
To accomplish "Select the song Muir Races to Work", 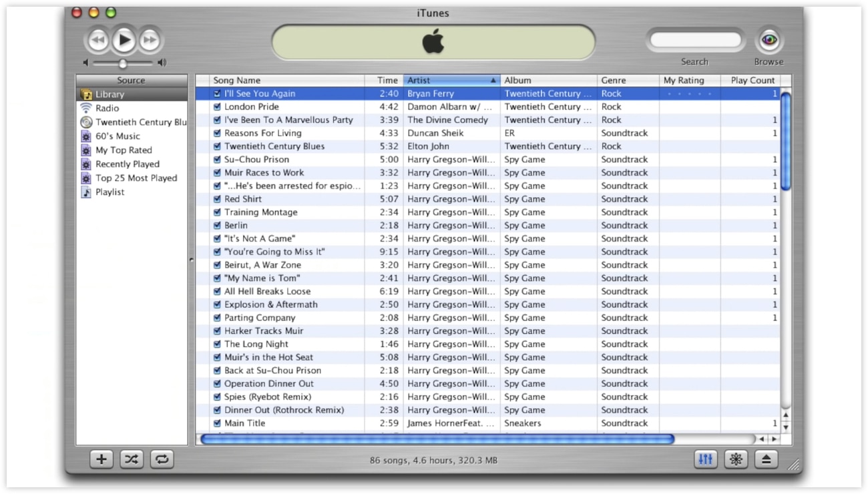I will (264, 172).
